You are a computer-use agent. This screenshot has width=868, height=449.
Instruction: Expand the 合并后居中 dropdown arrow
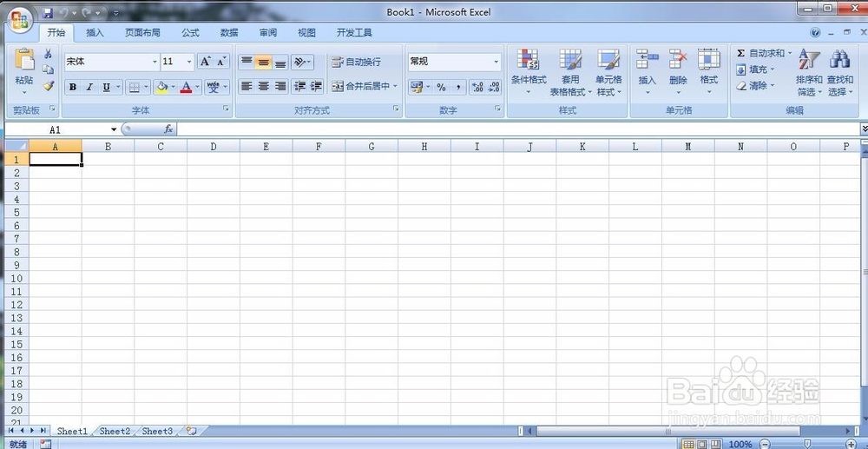point(395,86)
